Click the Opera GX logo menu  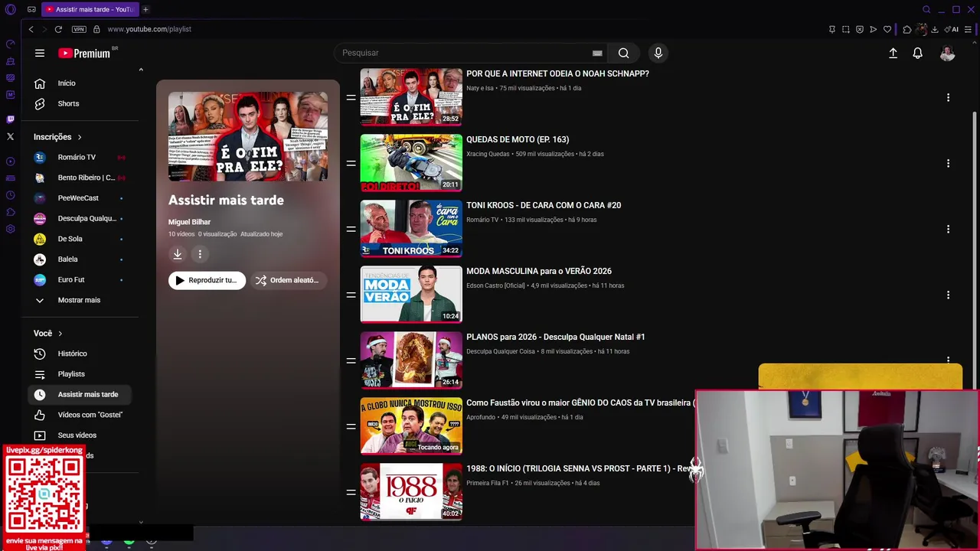click(x=10, y=9)
